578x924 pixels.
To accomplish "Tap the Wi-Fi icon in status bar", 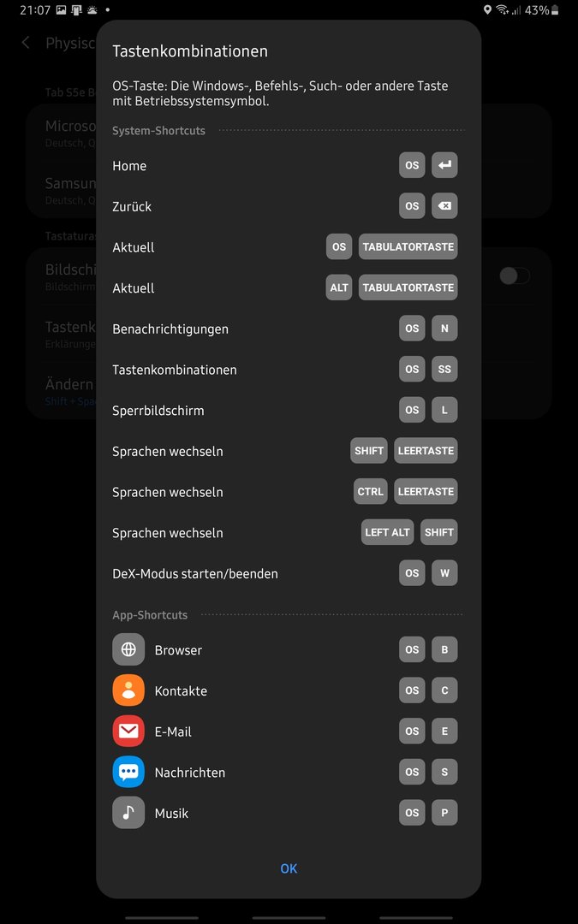I will 502,10.
